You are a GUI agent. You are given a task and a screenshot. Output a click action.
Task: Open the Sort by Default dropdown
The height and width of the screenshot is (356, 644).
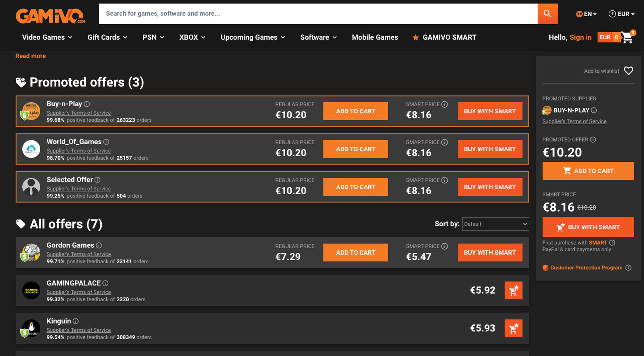495,224
